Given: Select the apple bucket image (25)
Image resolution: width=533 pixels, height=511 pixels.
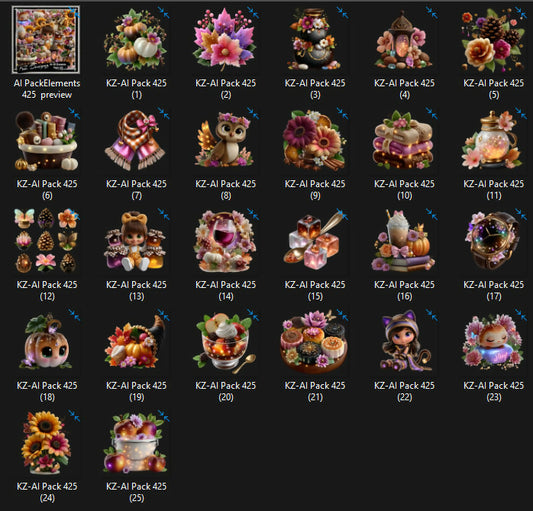Looking at the screenshot, I should point(136,443).
